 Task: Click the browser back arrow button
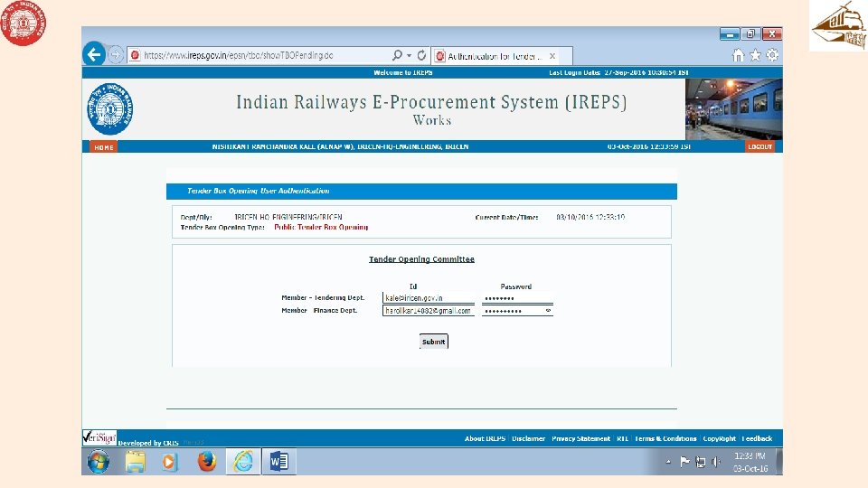[x=94, y=54]
